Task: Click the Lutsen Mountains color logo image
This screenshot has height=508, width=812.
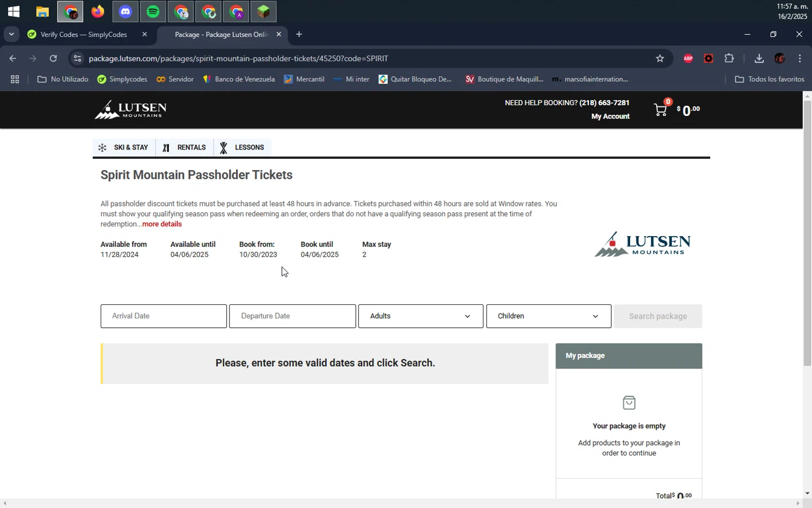Action: (x=643, y=245)
